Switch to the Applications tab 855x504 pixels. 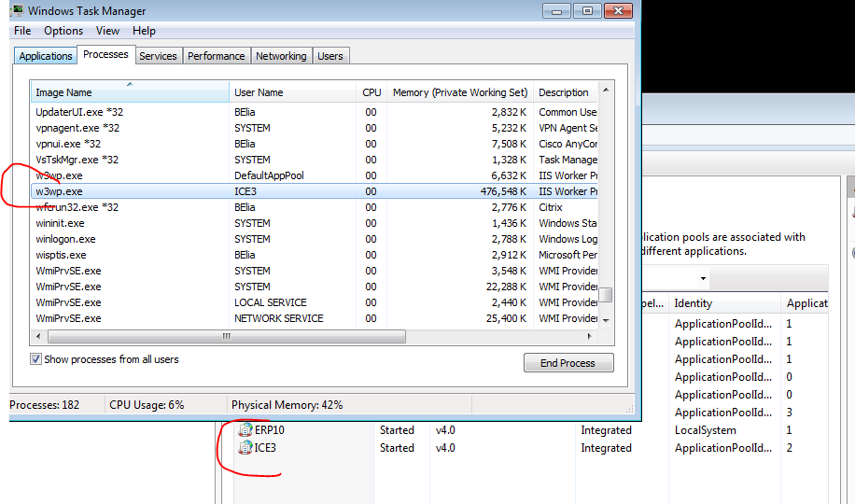(45, 56)
